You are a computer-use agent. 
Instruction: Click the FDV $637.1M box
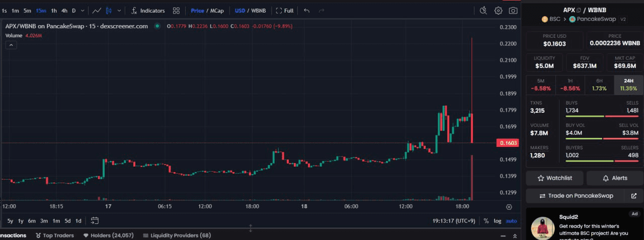tap(584, 62)
